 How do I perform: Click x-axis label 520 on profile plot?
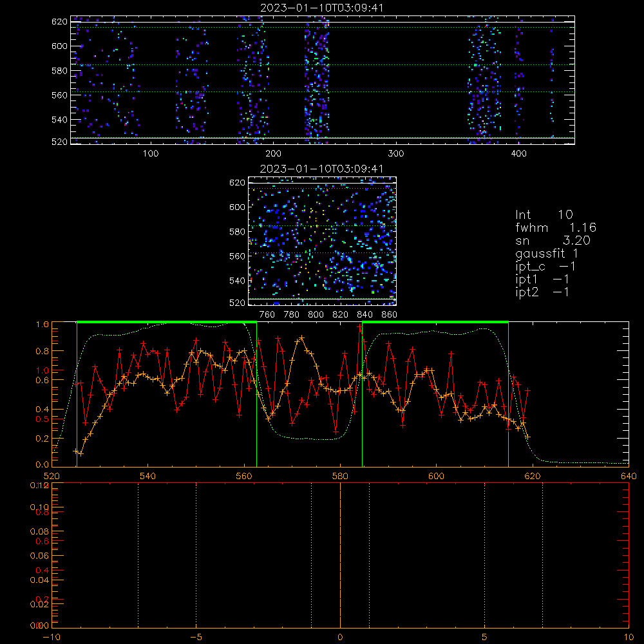click(52, 476)
